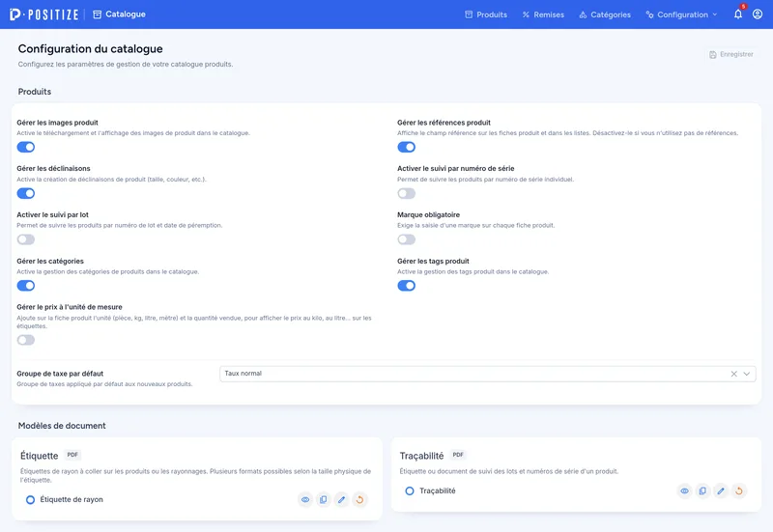Reset the Traçabilité template
Screen dimensions: 773x532
(739, 490)
